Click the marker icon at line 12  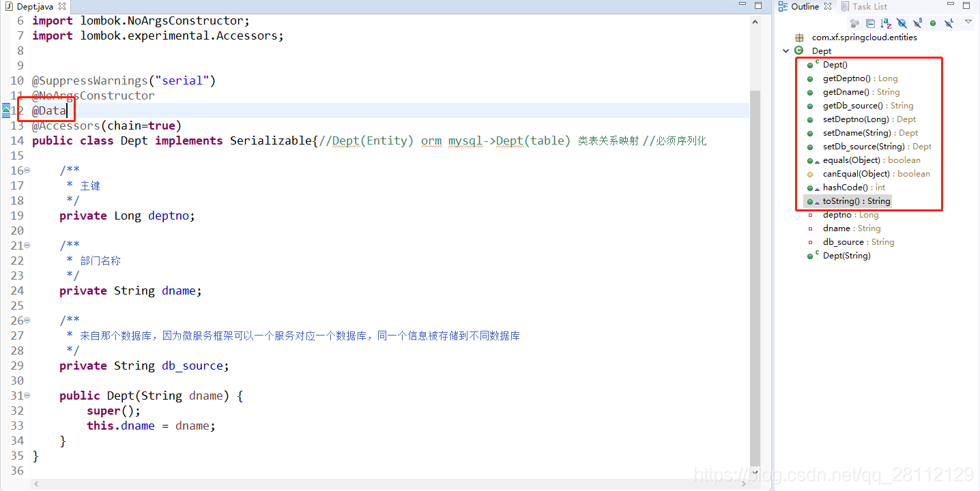[x=5, y=110]
